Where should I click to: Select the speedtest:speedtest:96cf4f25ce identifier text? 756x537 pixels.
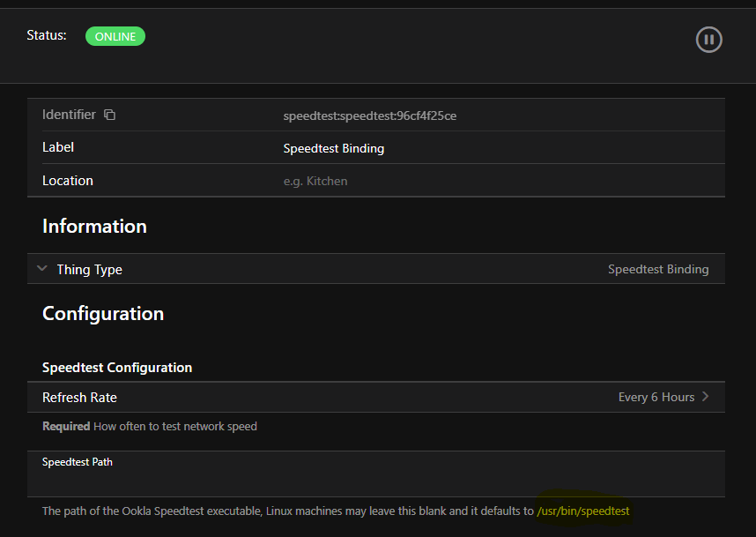(369, 116)
